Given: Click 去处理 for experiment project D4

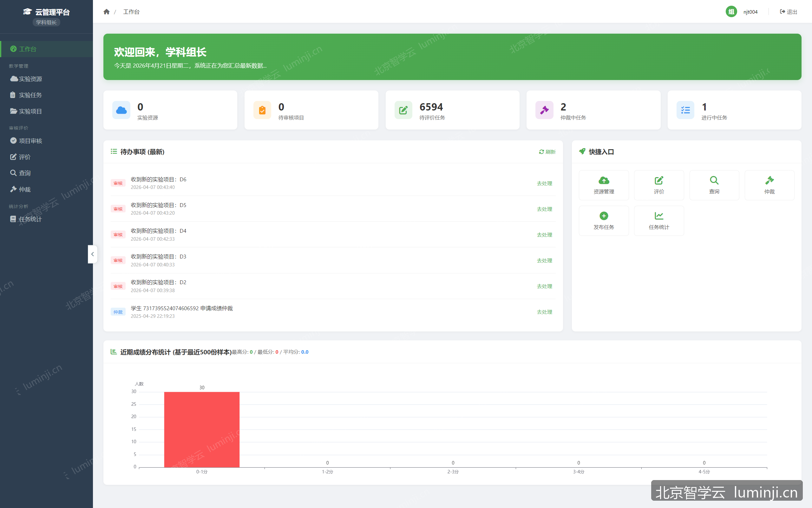Looking at the screenshot, I should click(544, 235).
